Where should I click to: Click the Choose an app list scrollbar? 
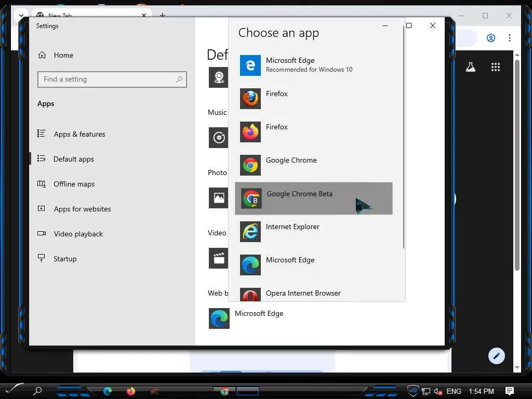coord(403,137)
